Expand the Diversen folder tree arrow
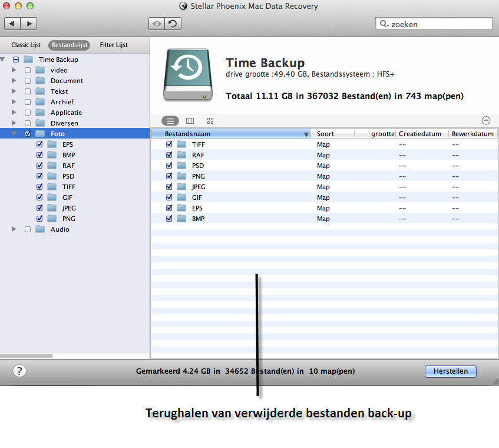This screenshot has height=448, width=499. point(14,123)
